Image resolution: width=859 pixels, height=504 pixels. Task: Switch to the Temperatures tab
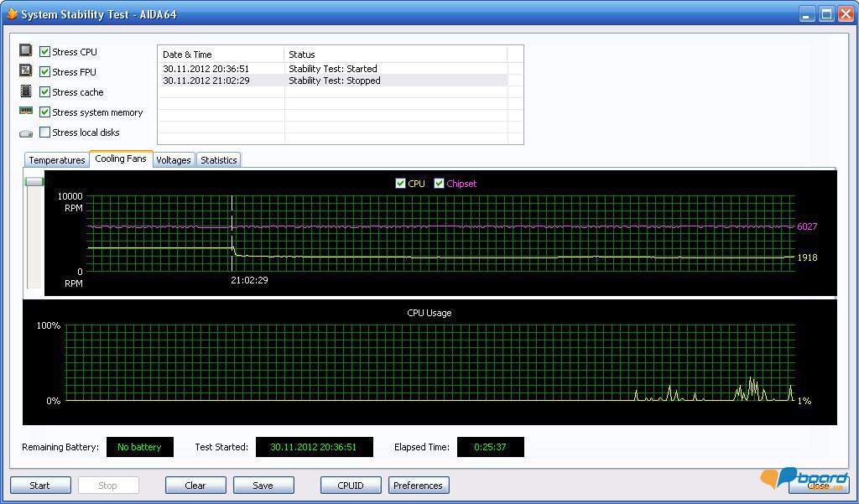click(56, 160)
